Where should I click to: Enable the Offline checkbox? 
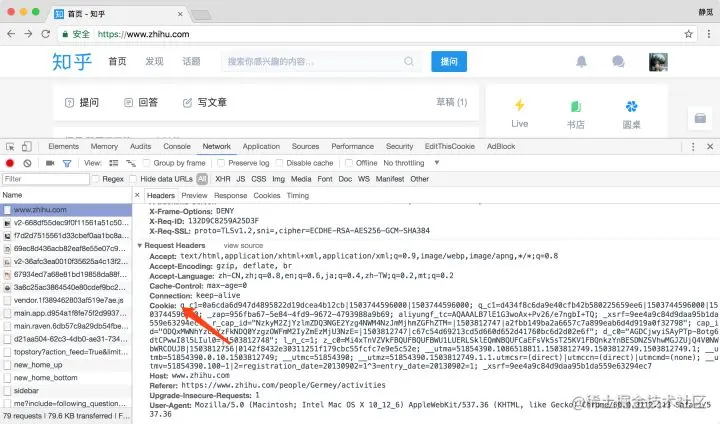point(349,163)
